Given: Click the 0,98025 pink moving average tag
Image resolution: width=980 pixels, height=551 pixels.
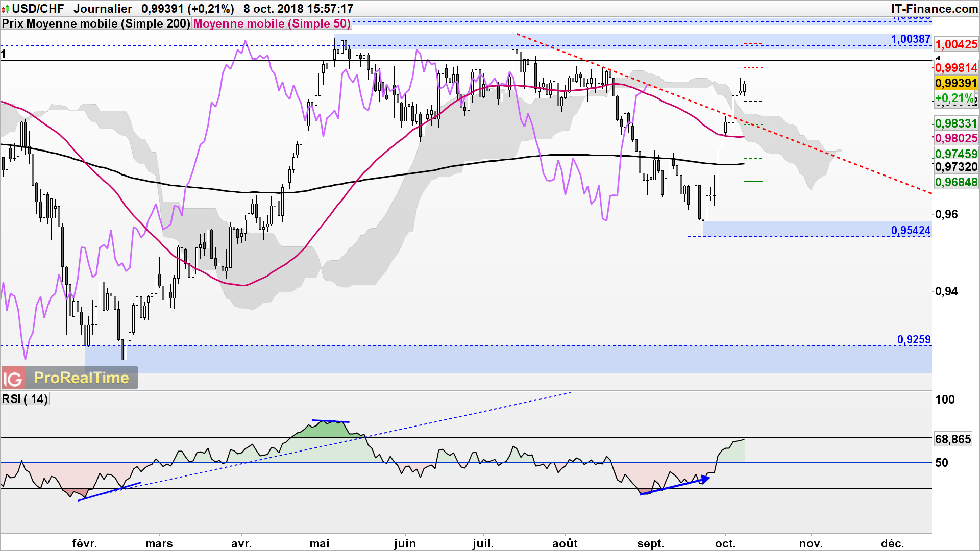Looking at the screenshot, I should coord(956,138).
